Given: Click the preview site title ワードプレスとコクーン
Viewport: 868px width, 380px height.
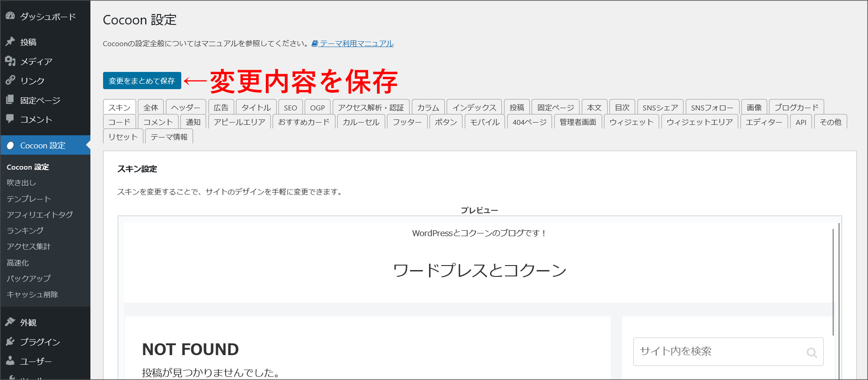Looking at the screenshot, I should [x=479, y=270].
